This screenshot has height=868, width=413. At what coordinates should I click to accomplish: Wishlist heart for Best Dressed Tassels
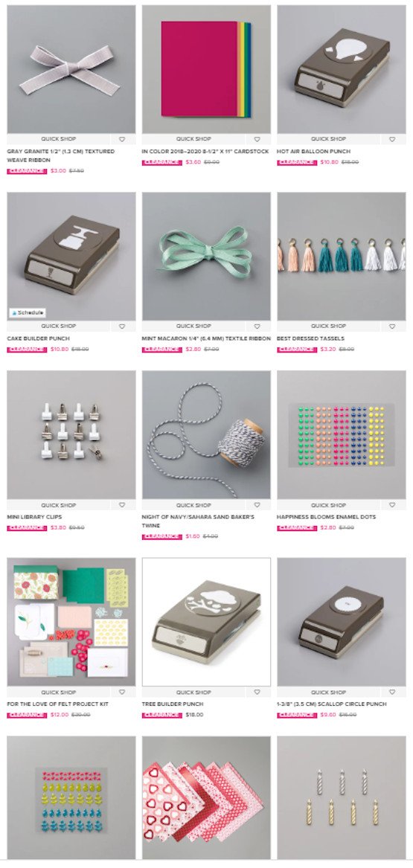point(392,327)
